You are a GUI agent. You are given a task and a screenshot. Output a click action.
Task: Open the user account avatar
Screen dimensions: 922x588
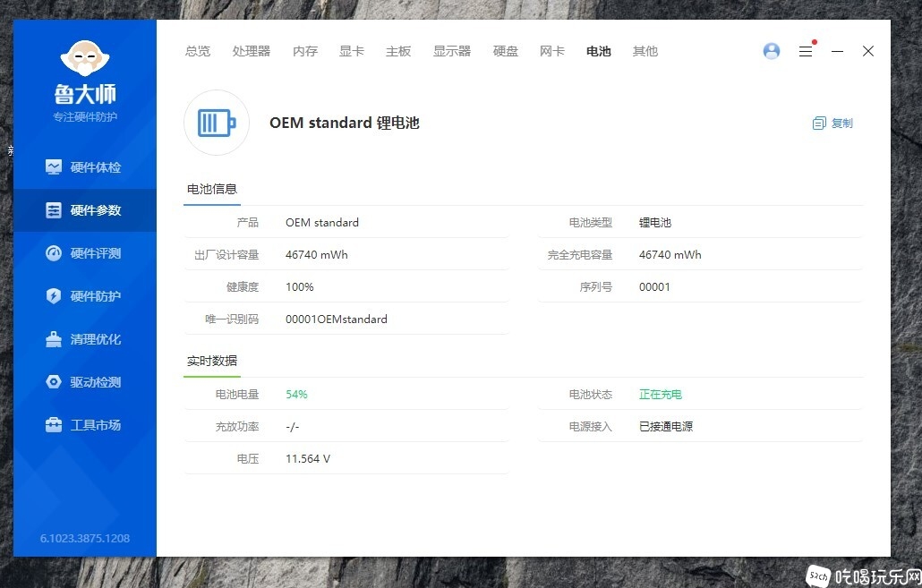click(772, 51)
